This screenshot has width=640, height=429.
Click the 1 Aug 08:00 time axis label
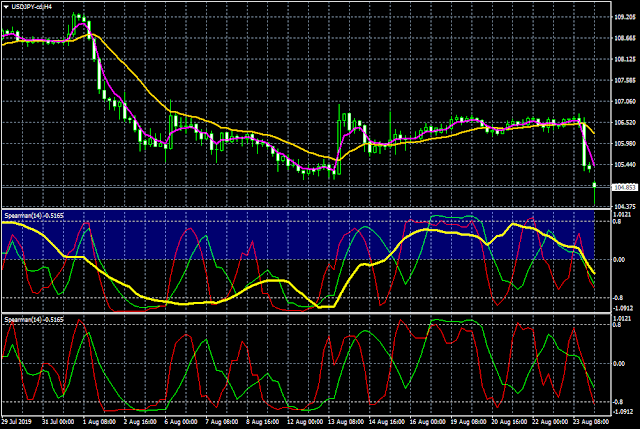tap(99, 422)
